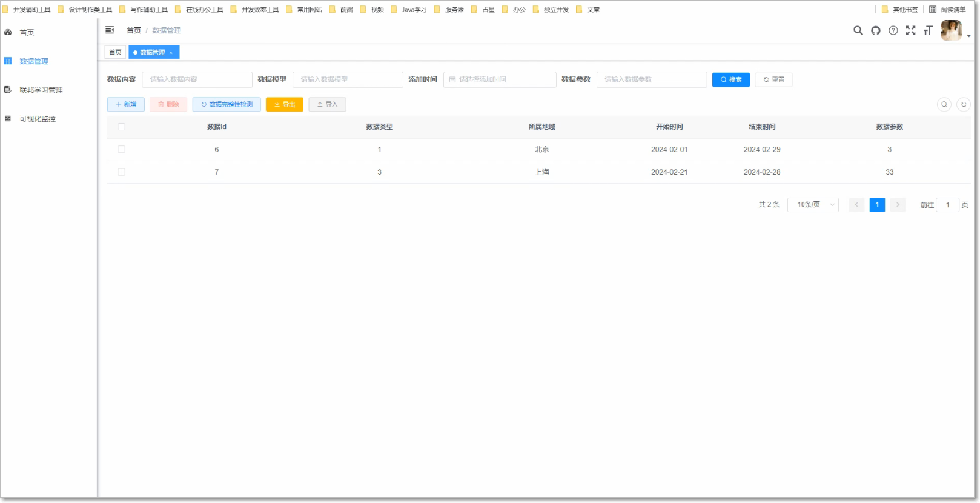This screenshot has height=503, width=980.
Task: Focus the 数据模型 input field
Action: (x=348, y=79)
